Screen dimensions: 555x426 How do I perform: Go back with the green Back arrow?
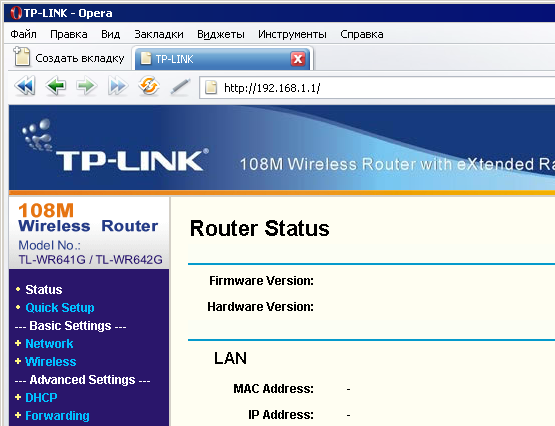56,86
